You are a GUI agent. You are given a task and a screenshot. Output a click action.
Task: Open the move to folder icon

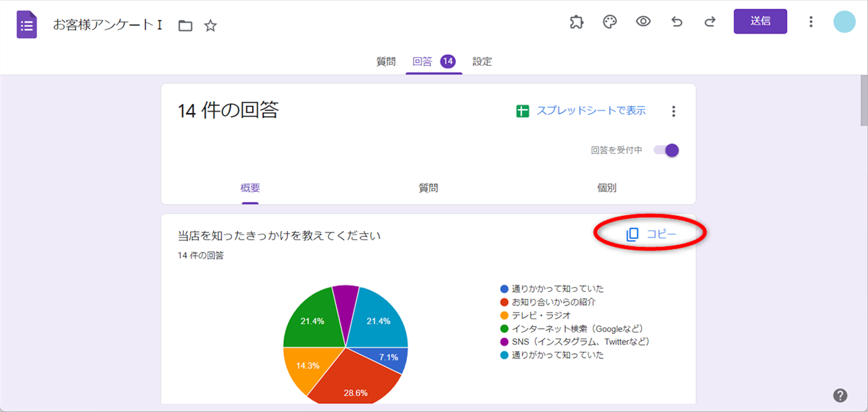pyautogui.click(x=185, y=26)
